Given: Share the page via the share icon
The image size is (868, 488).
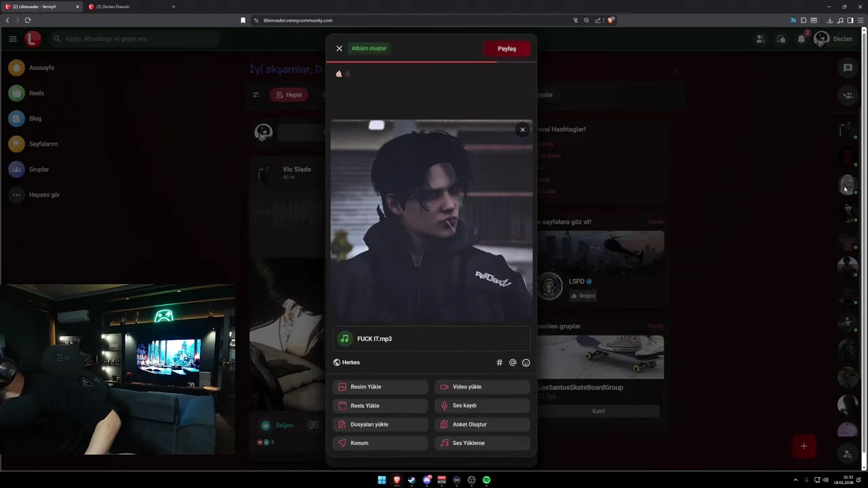Looking at the screenshot, I should pos(598,20).
